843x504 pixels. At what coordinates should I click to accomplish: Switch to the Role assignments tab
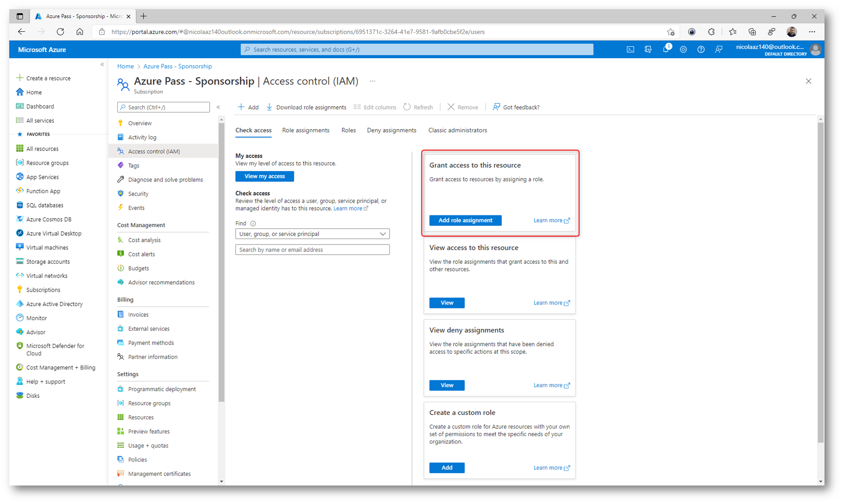[306, 130]
